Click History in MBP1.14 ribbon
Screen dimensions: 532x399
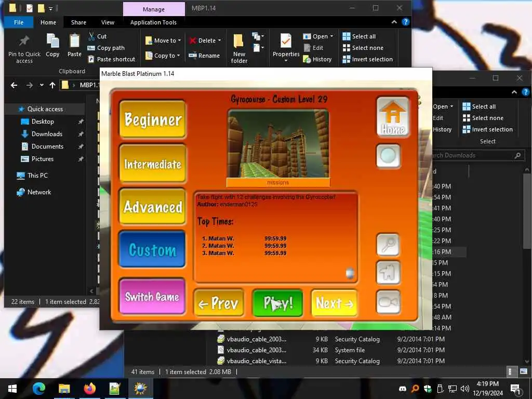coord(317,59)
